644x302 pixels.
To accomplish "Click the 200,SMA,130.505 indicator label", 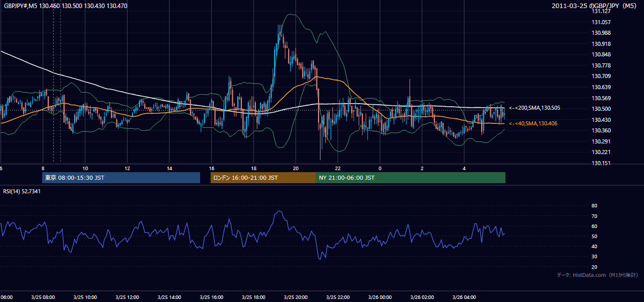I will pos(535,108).
